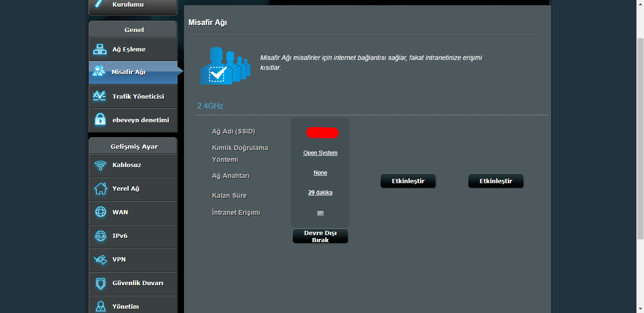Click the Yönetim person icon
Image resolution: width=644 pixels, height=313 pixels.
[100, 306]
